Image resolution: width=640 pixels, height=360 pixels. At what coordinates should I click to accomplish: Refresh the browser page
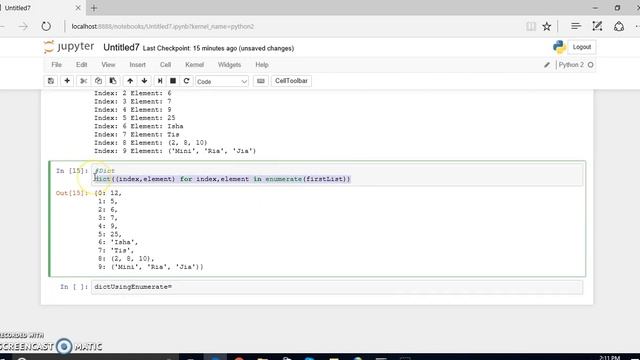click(46, 27)
